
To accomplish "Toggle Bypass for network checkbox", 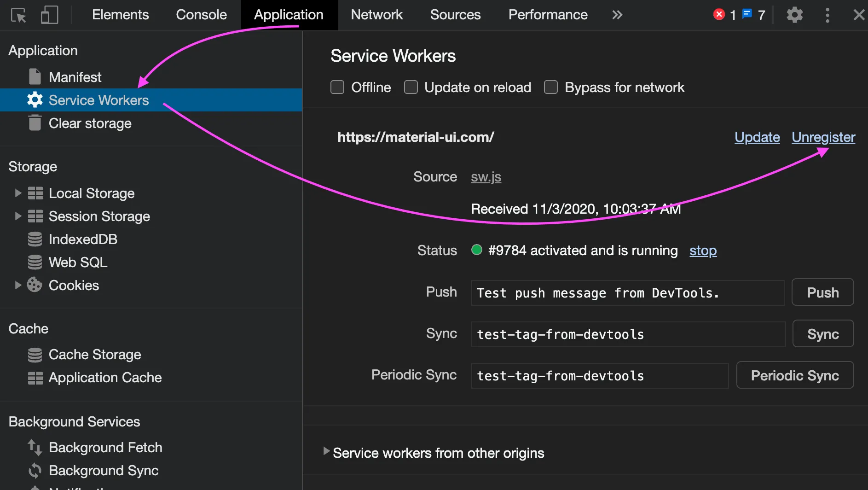I will 551,87.
